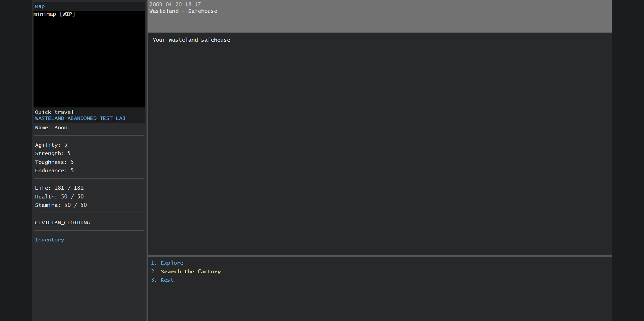
Task: Click the 'Your wasteland safehouse' description text
Action: [x=191, y=40]
